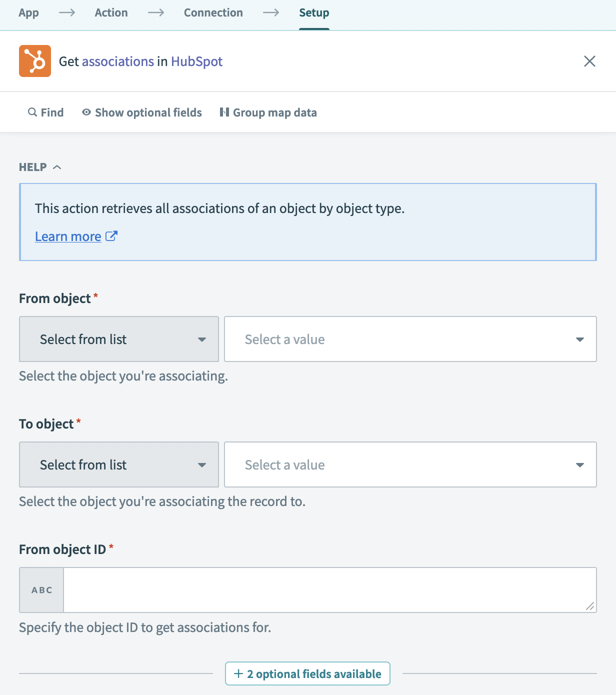Click the Find magnifier icon
The width and height of the screenshot is (616, 695).
[32, 112]
